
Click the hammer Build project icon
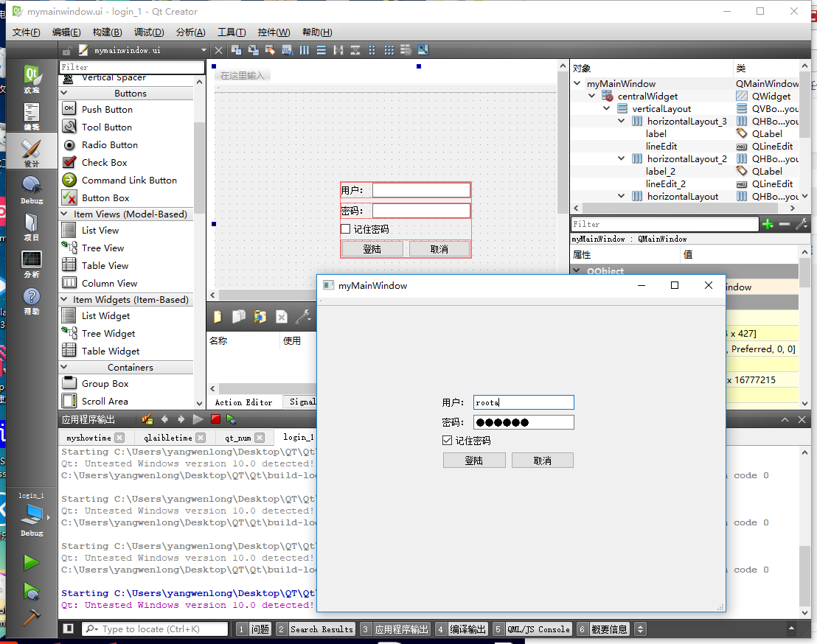31,617
